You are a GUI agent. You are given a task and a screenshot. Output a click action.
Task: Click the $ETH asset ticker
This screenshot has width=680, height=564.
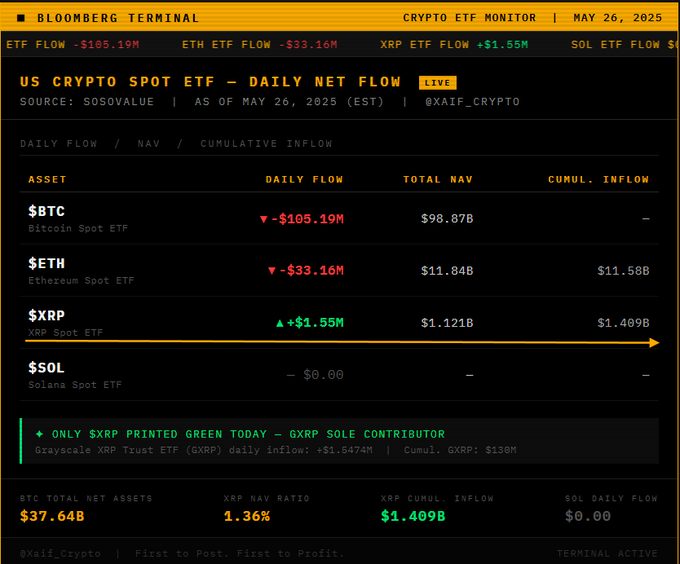tap(46, 264)
